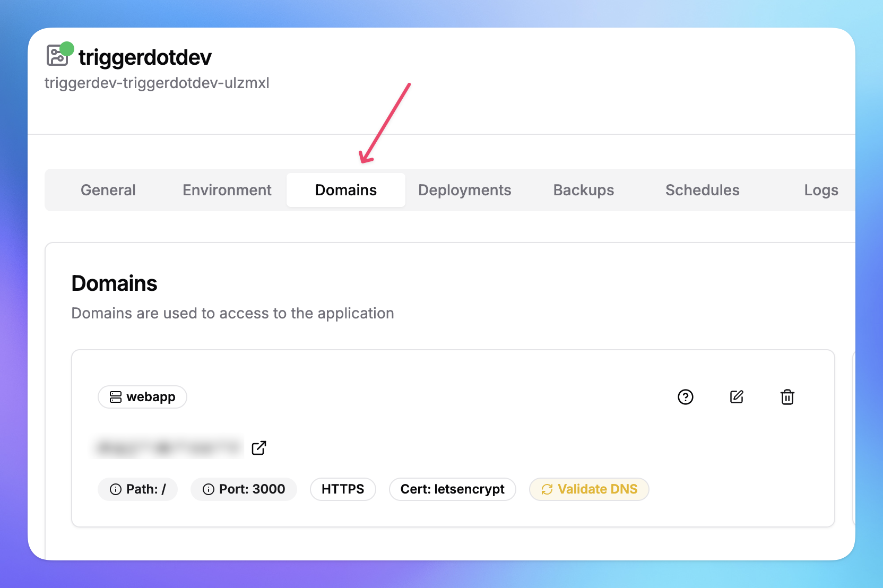This screenshot has width=883, height=588.
Task: Click the Cert: letsencrypt badge
Action: [453, 489]
